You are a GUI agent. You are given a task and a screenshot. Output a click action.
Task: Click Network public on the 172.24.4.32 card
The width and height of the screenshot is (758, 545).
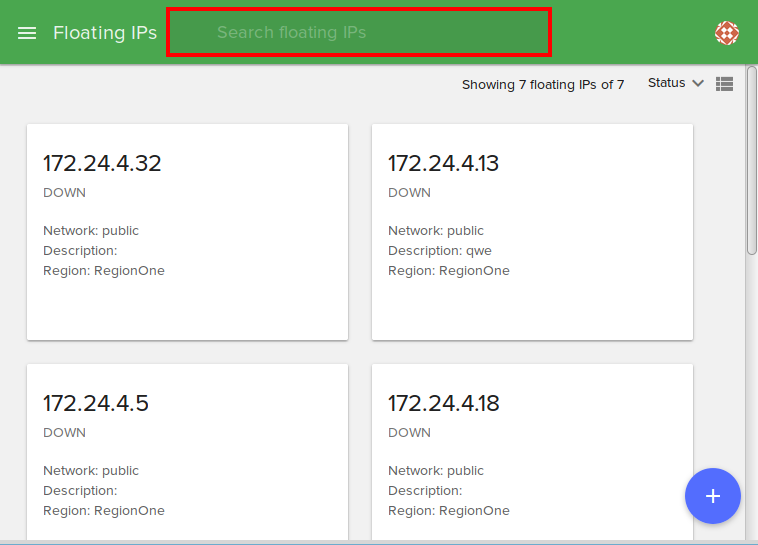(x=91, y=231)
